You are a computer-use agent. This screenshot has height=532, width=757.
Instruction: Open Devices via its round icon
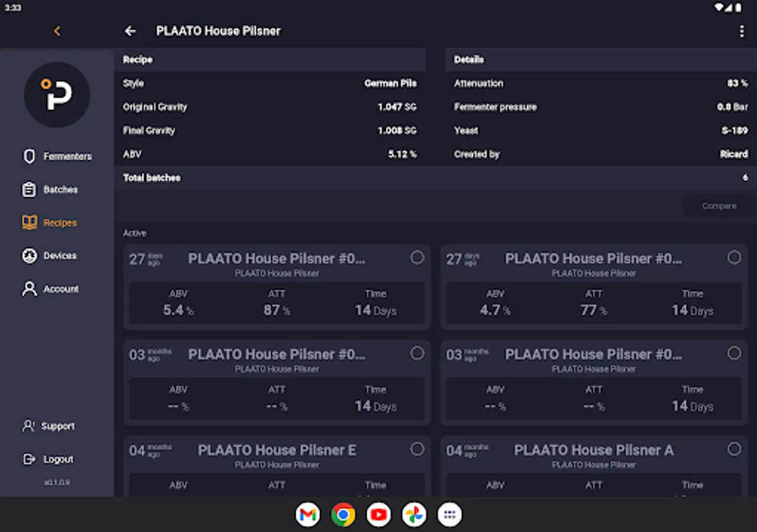point(29,255)
